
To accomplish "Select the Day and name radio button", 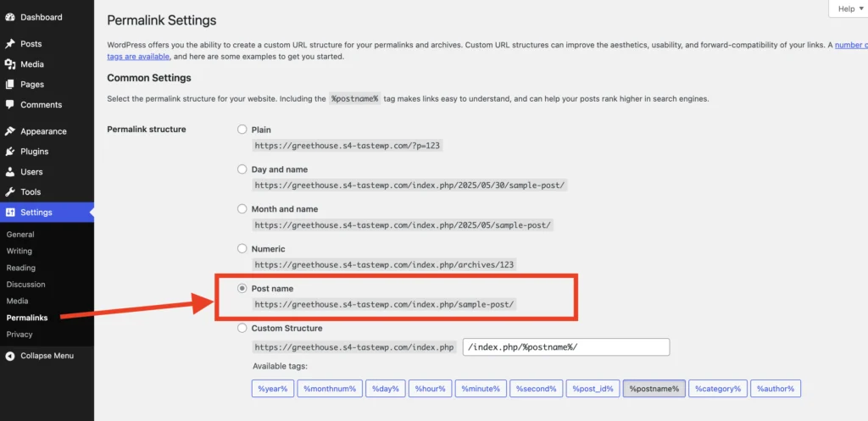I will pos(242,169).
